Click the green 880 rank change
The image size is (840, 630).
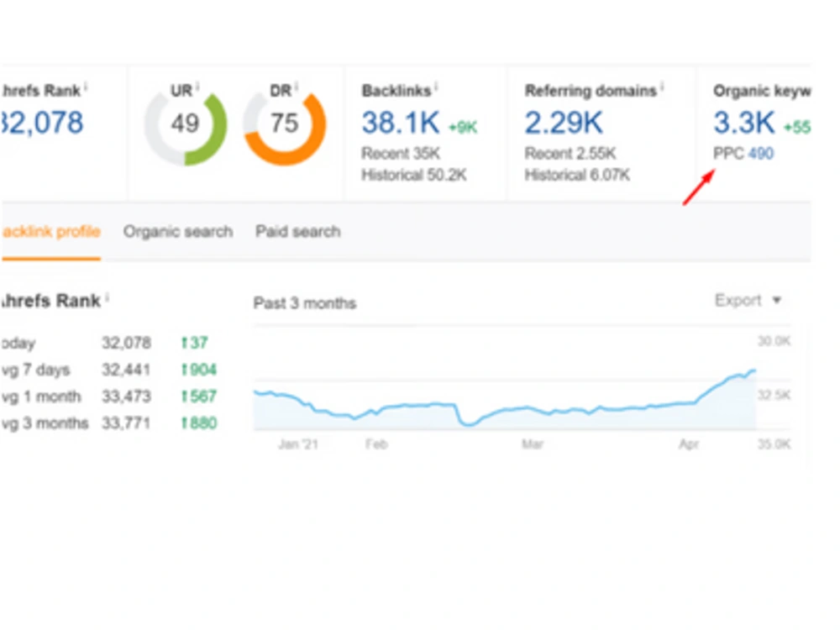(x=199, y=423)
